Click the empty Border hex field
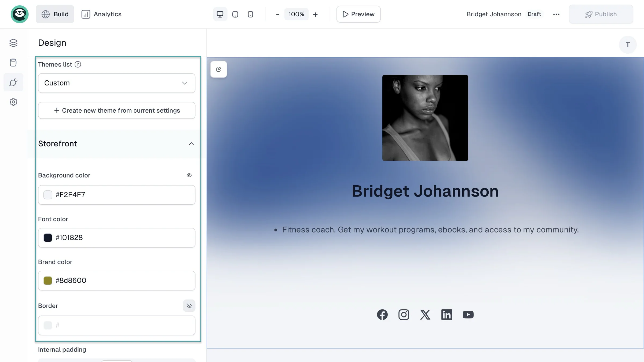This screenshot has height=362, width=644. tap(117, 325)
